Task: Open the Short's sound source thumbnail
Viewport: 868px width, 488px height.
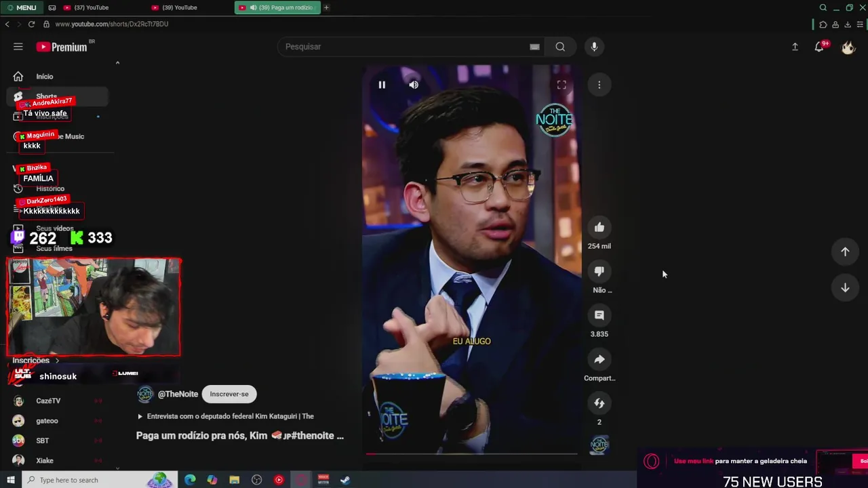Action: [x=599, y=445]
